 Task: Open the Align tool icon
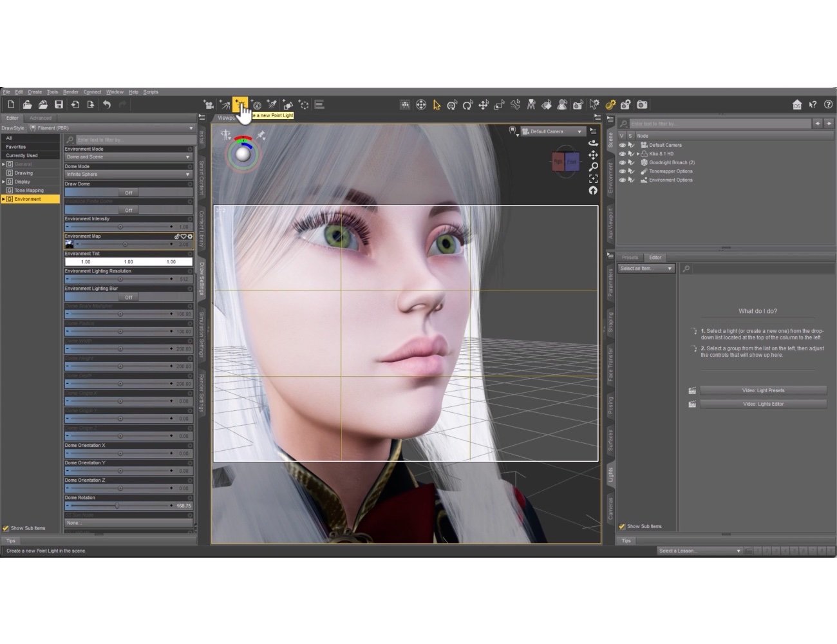pos(319,104)
